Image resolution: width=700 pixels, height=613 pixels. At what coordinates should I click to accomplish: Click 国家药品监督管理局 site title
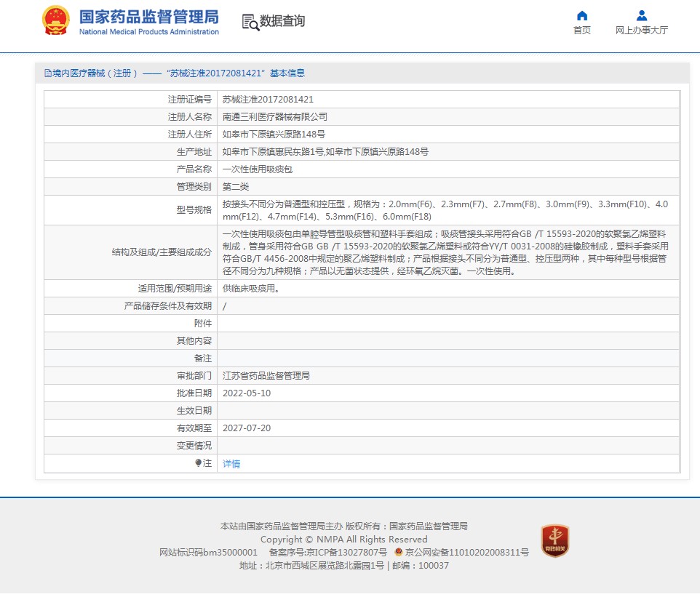click(x=149, y=17)
